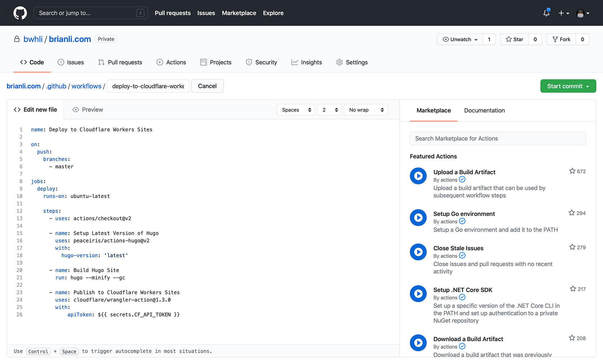Open the Unwatch notifications dropdown
This screenshot has height=364, width=603.
click(460, 39)
